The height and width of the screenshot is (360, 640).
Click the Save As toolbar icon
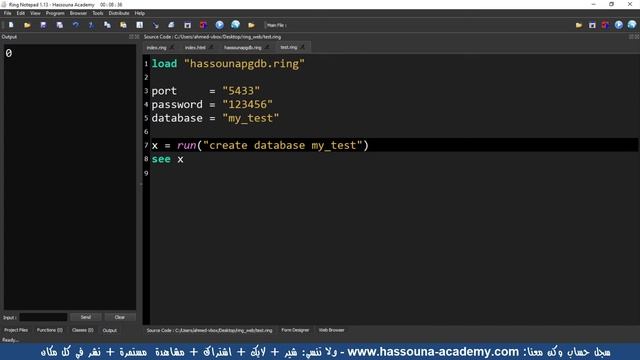click(x=59, y=25)
